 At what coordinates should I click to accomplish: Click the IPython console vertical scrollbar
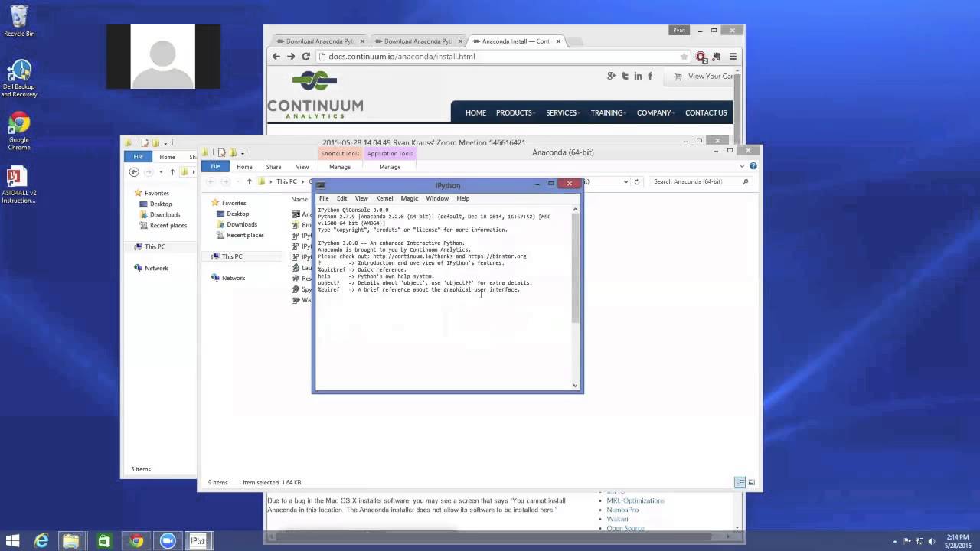pyautogui.click(x=576, y=296)
